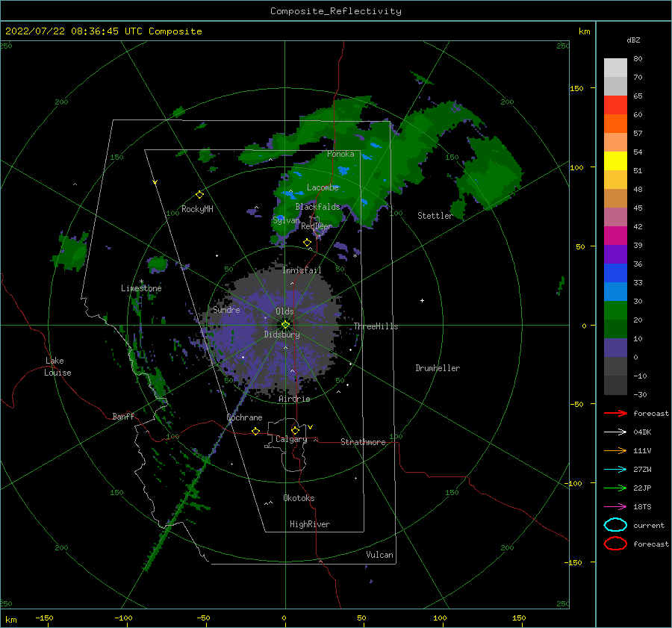
Task: Click the cyan 27ZW arrow in the legend
Action: pyautogui.click(x=615, y=470)
